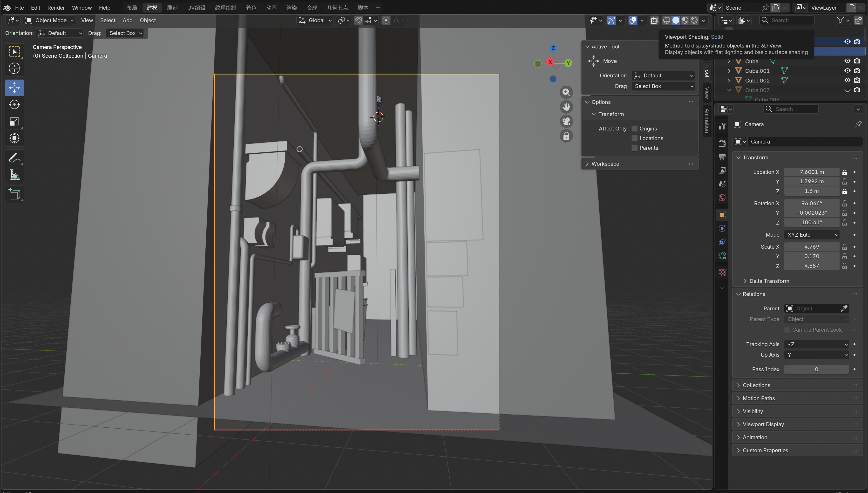
Task: Open the Render menu
Action: click(x=56, y=7)
